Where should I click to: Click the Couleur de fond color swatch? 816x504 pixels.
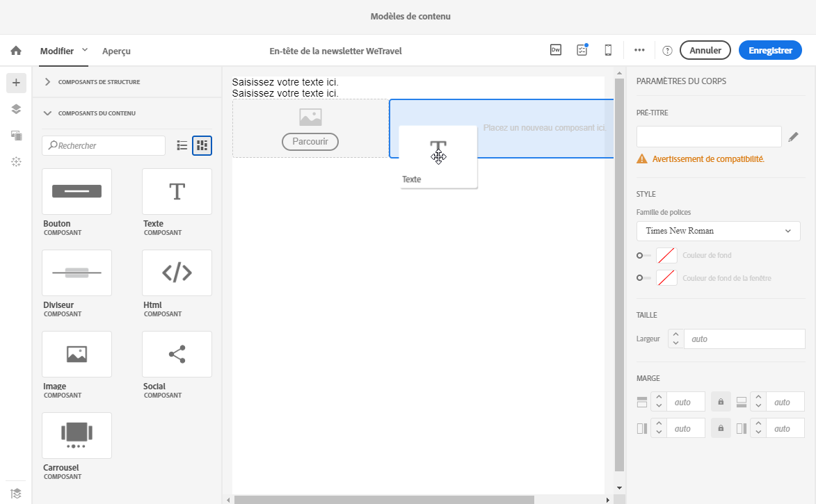click(x=666, y=255)
